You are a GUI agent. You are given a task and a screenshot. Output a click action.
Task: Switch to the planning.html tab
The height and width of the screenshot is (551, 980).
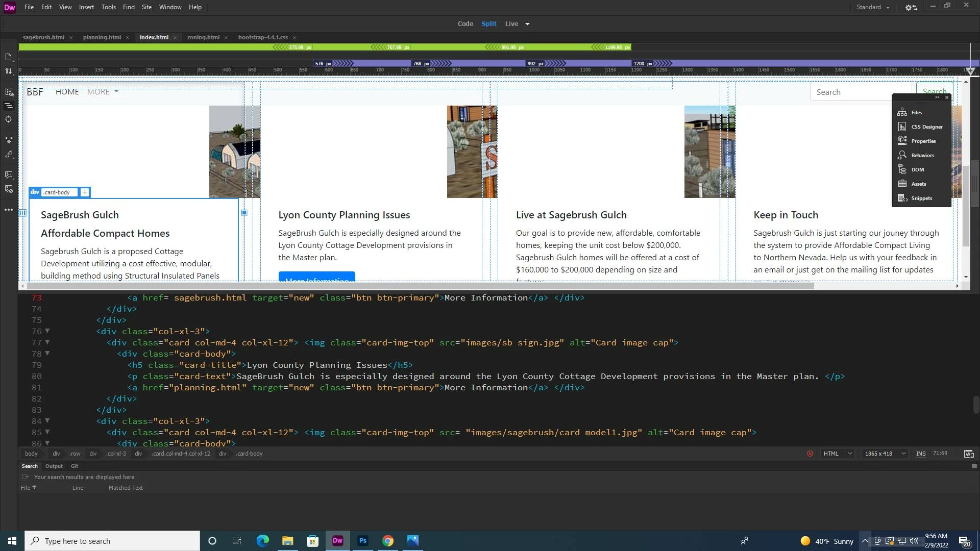102,37
